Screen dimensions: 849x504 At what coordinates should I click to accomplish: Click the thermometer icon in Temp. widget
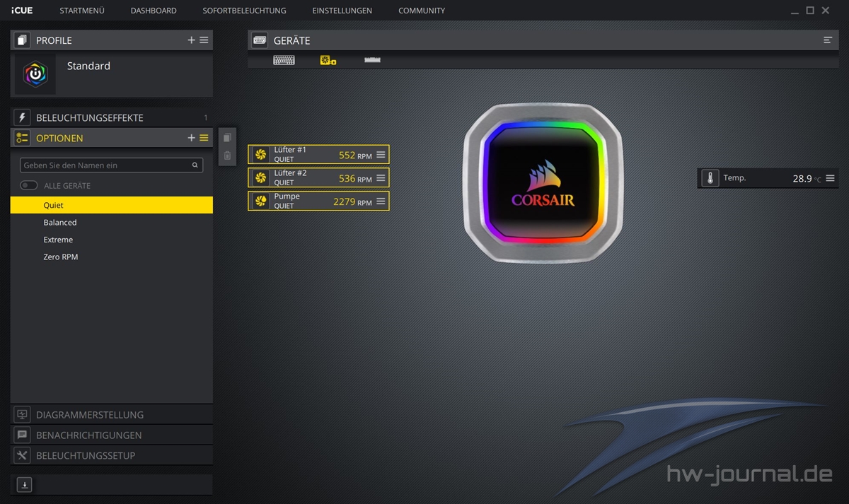coord(710,179)
